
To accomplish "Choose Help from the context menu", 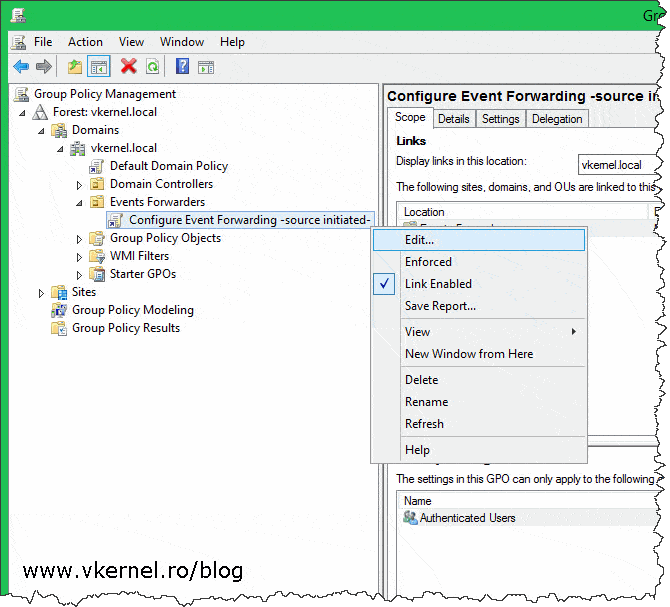I will tap(479, 450).
